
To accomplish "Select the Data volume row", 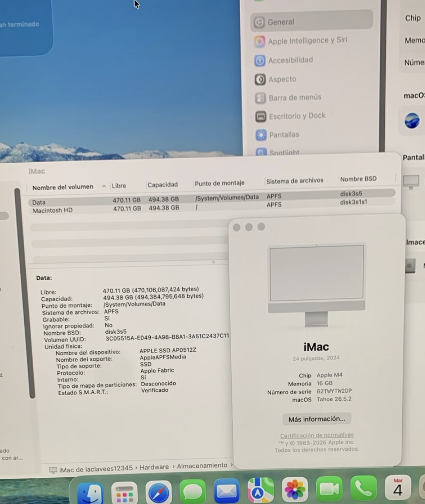I will 212,198.
